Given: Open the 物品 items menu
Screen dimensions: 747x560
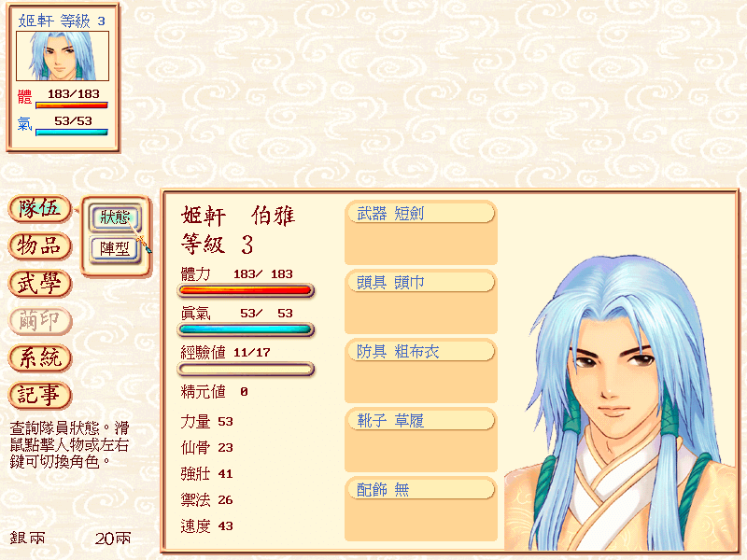Looking at the screenshot, I should pos(40,245).
